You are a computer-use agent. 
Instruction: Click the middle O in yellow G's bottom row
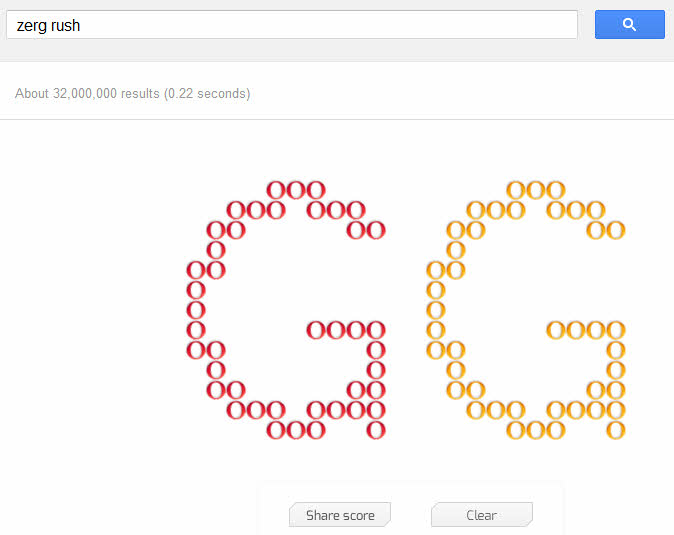[x=536, y=430]
